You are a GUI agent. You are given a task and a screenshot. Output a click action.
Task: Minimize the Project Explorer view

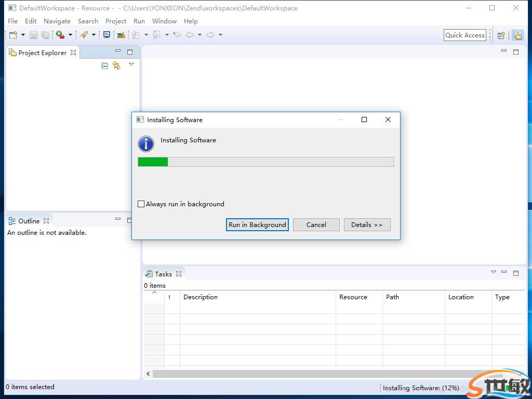[118, 51]
